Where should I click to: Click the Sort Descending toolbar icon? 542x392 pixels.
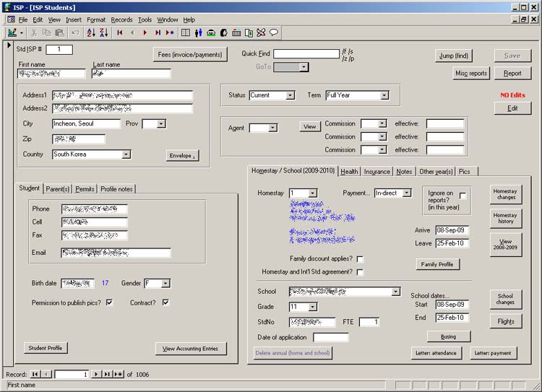103,32
